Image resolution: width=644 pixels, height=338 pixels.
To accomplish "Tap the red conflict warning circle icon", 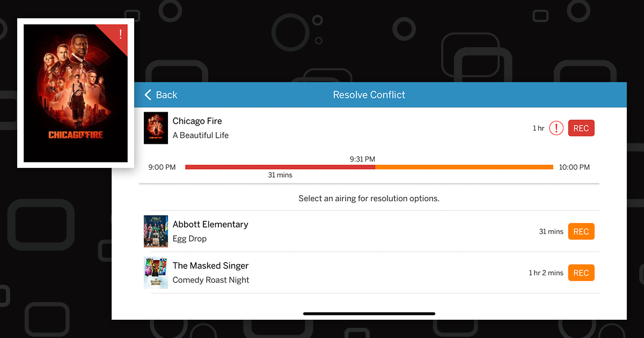I will tap(557, 128).
